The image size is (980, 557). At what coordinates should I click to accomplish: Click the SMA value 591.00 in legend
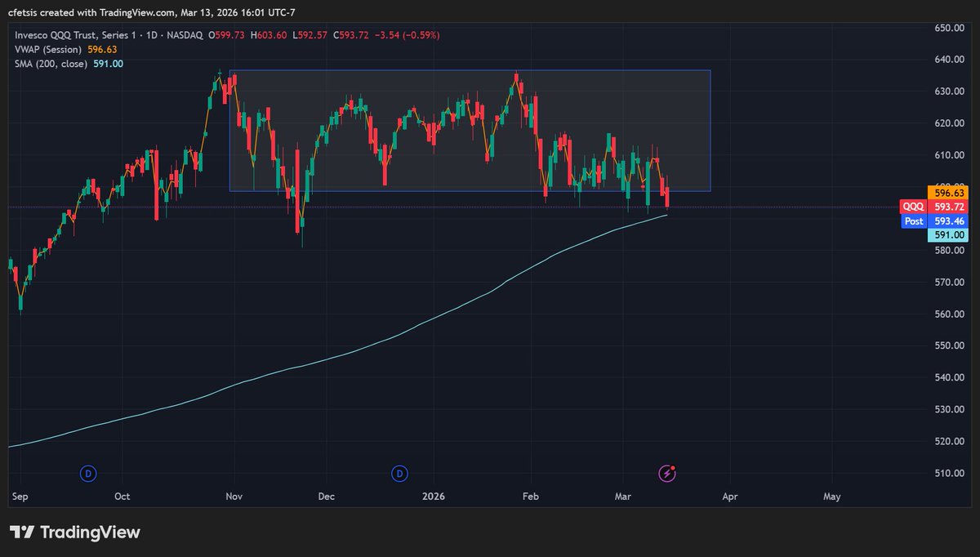(x=108, y=63)
